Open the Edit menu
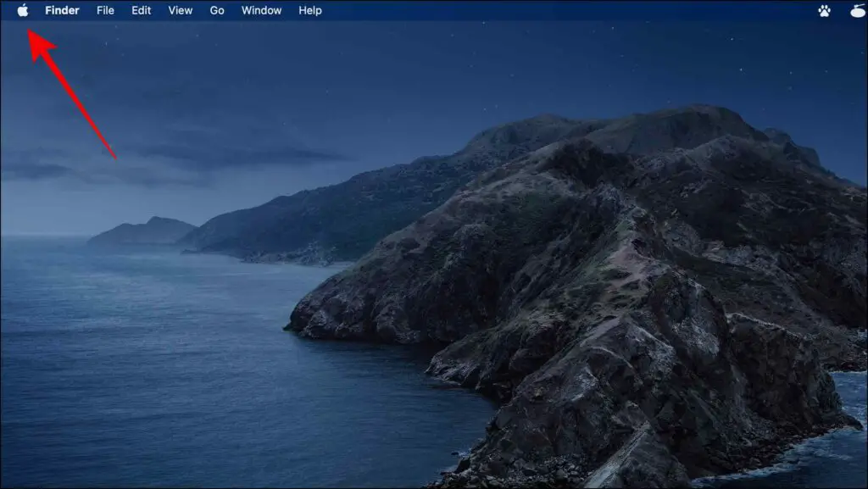The image size is (868, 489). (142, 10)
